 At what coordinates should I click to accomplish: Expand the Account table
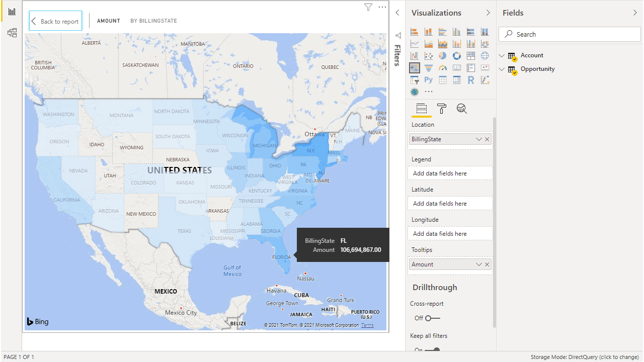pos(502,55)
